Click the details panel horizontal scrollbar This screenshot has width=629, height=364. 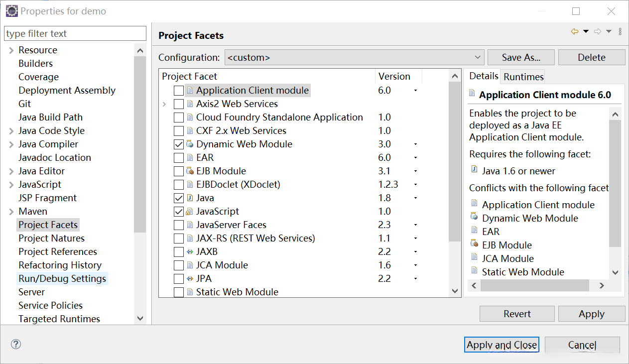535,285
